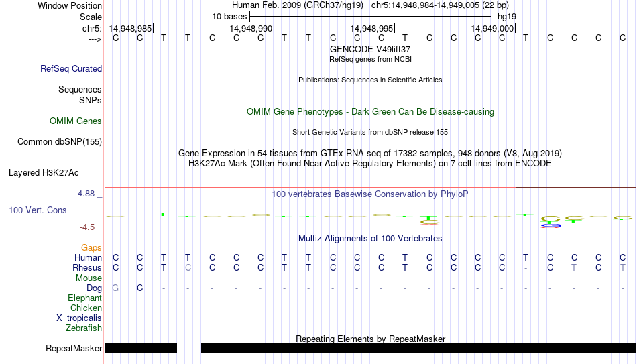Click the SNPs track label
637x364 pixels.
91,100
